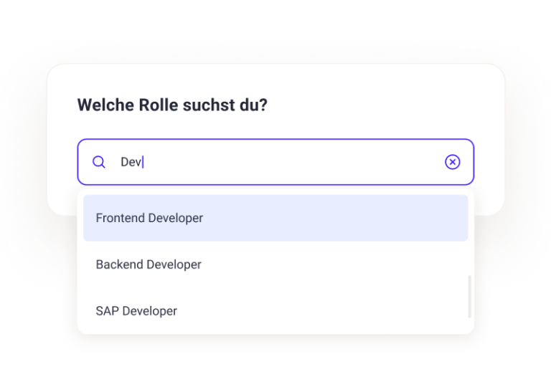Click the highlighted Frontend Developer row
Image resolution: width=551 pixels, height=392 pixels.
point(275,218)
